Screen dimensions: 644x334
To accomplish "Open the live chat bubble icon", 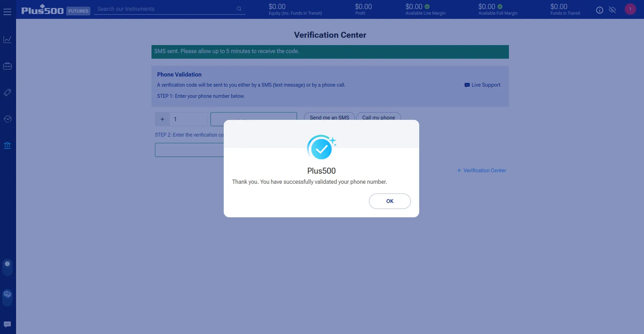I will coord(7,325).
